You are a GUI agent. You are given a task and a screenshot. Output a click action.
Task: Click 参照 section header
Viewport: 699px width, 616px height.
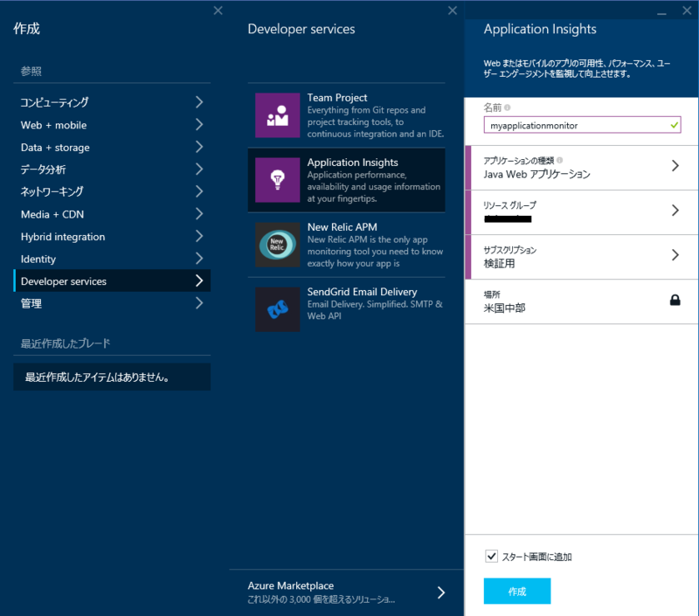coord(31,71)
